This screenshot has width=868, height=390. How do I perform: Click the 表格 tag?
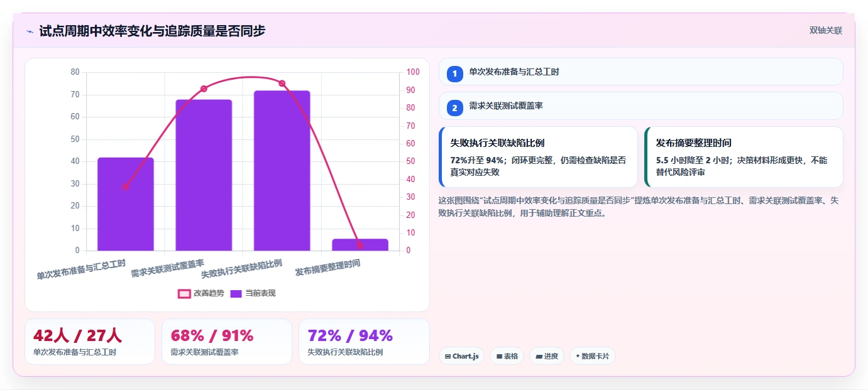[x=507, y=356]
